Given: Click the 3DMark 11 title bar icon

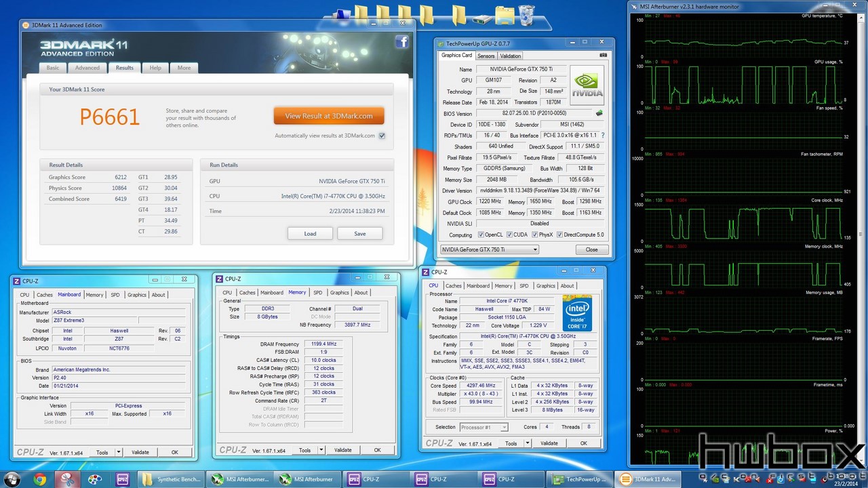Looking at the screenshot, I should (x=26, y=25).
